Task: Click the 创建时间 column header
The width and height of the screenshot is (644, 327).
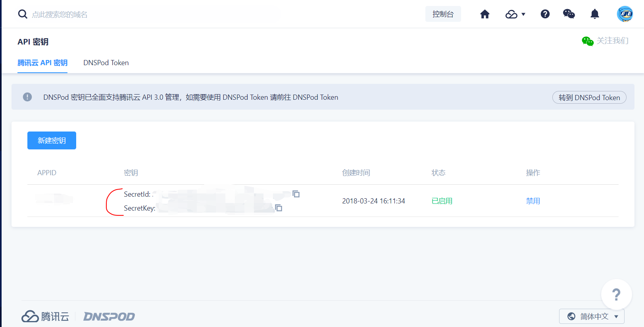Action: (356, 173)
